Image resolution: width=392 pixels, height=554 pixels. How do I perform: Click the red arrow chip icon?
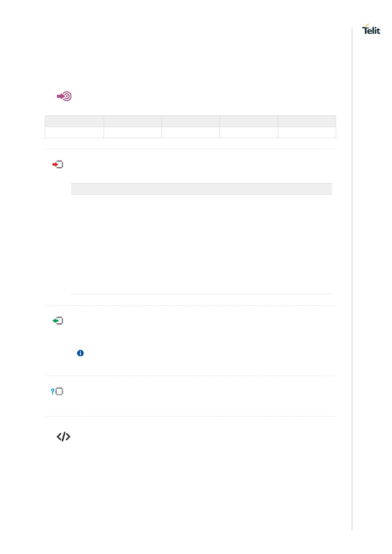tap(58, 164)
